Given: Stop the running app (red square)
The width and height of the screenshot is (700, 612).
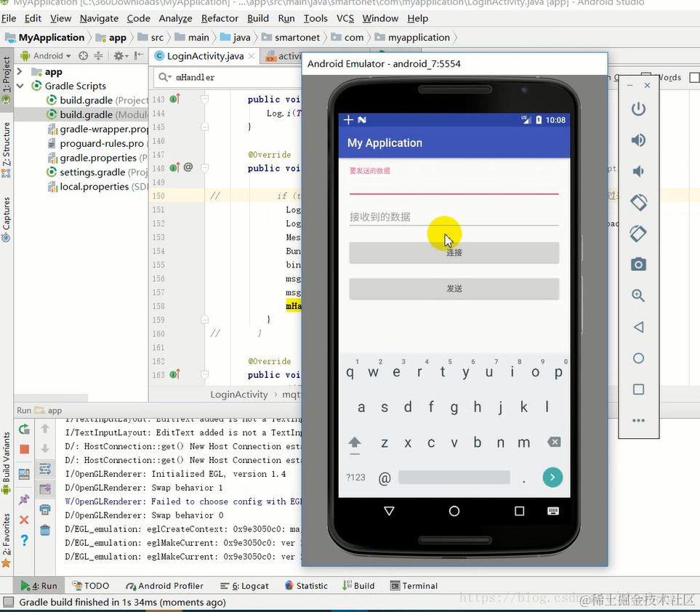Looking at the screenshot, I should coord(24,449).
